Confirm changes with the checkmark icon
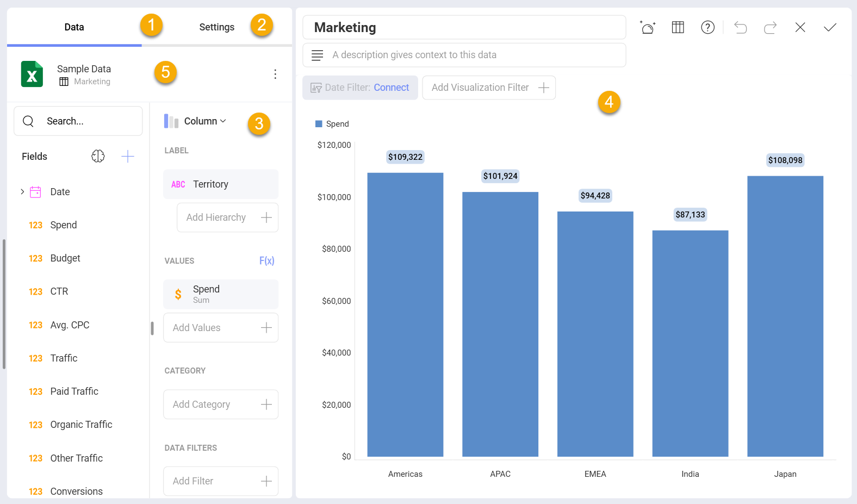857x504 pixels. 830,27
